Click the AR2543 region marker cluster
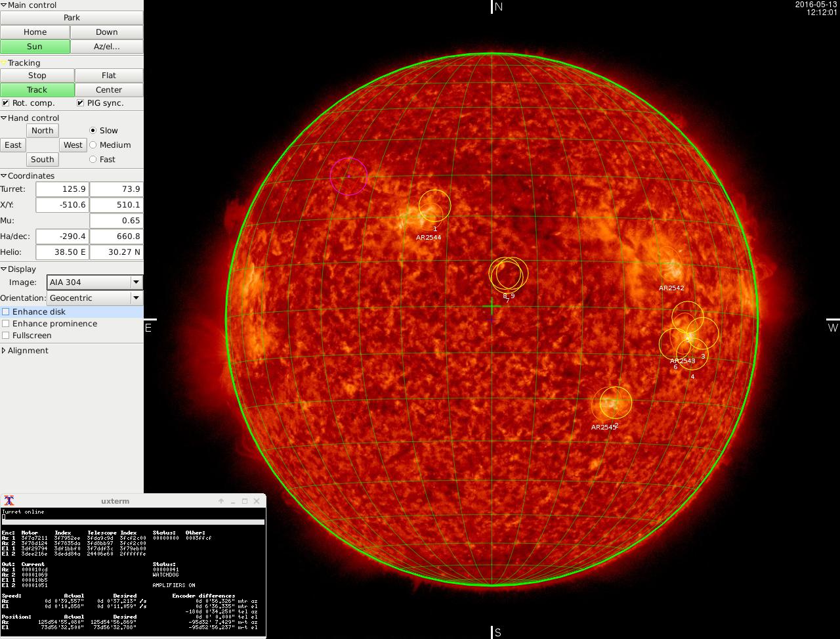840x639 pixels. click(x=687, y=338)
